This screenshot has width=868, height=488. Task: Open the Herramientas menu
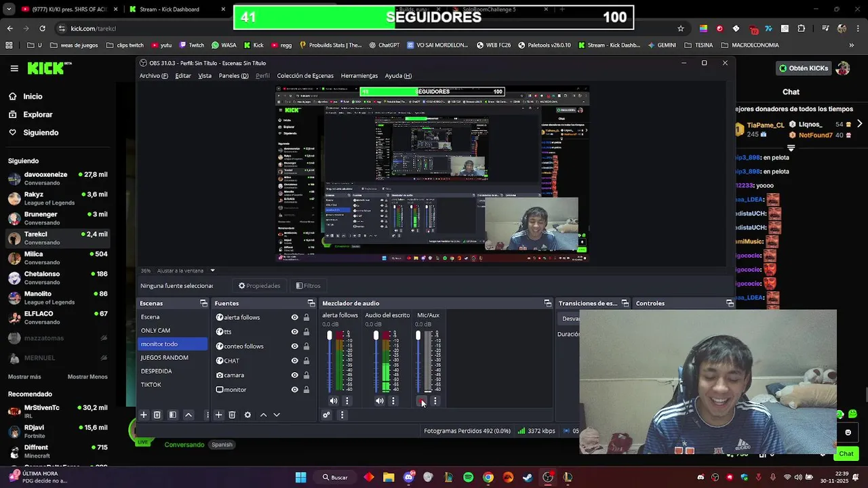(x=359, y=76)
